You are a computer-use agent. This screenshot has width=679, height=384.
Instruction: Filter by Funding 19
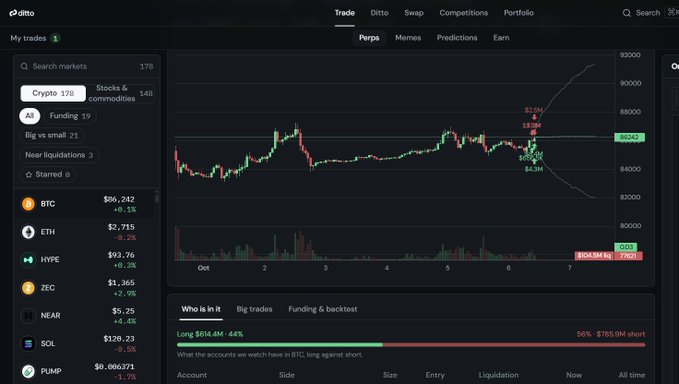[70, 116]
